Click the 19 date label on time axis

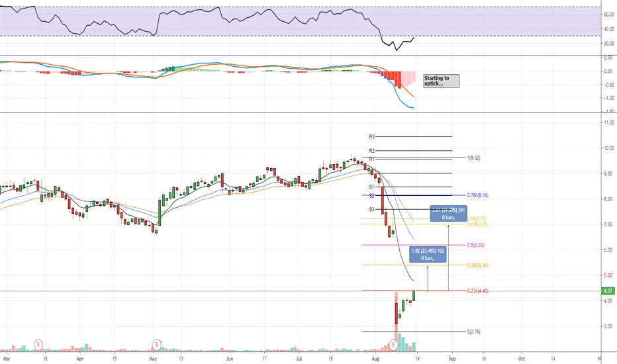pos(417,359)
